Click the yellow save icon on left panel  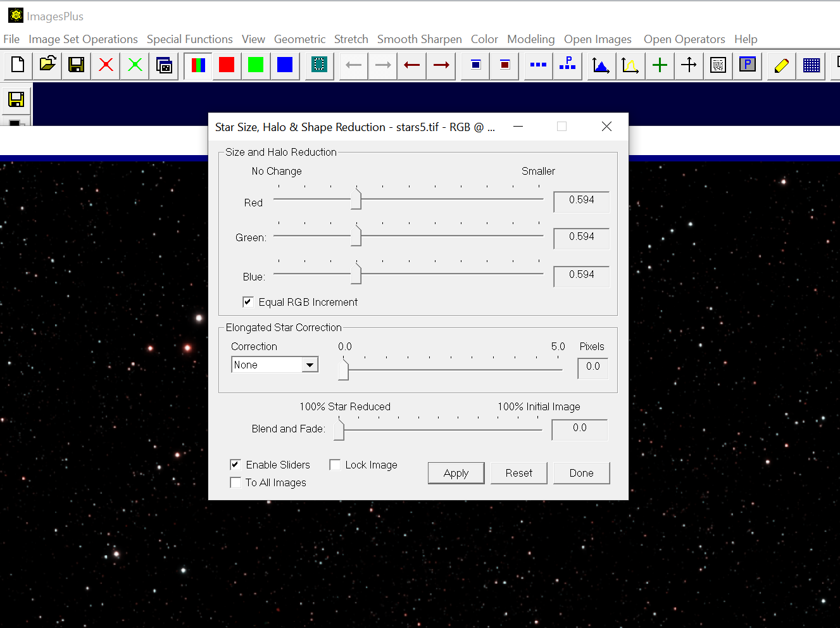[16, 99]
